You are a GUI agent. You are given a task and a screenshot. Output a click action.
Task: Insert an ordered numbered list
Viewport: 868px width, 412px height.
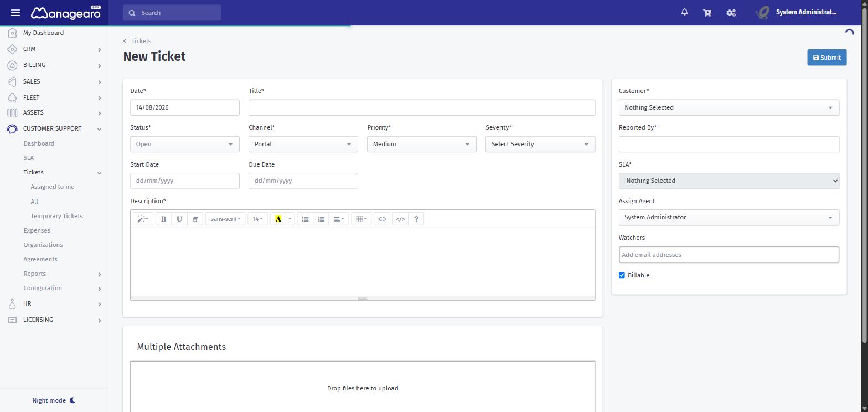point(321,219)
